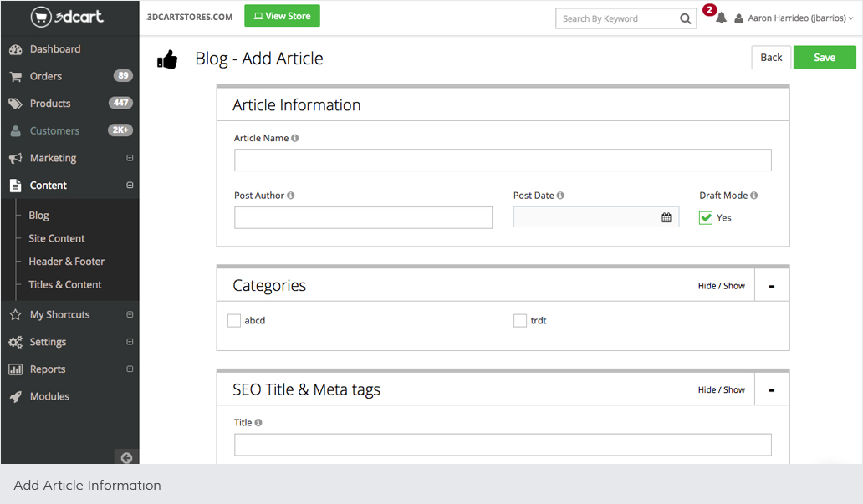Click the View Store button

(x=282, y=16)
